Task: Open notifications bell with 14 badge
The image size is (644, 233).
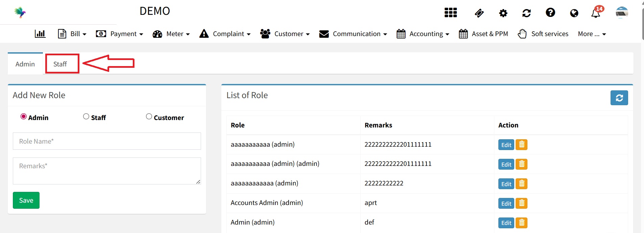Action: [x=596, y=13]
